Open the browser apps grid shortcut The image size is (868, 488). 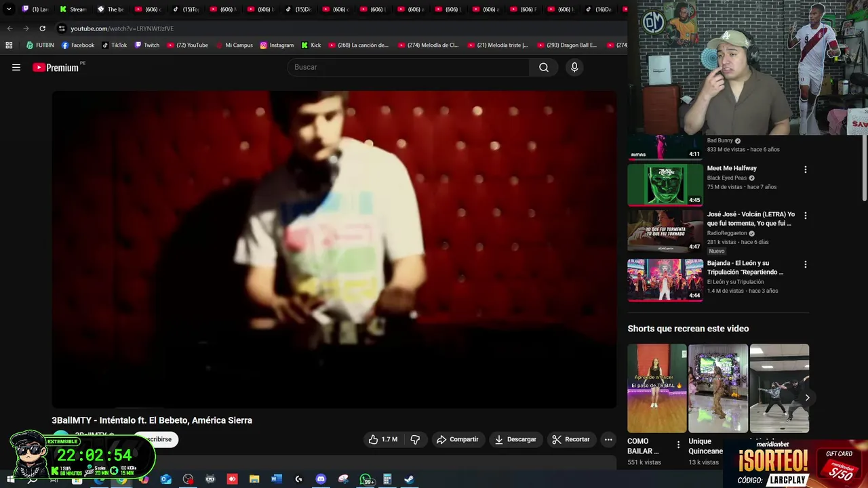[9, 45]
